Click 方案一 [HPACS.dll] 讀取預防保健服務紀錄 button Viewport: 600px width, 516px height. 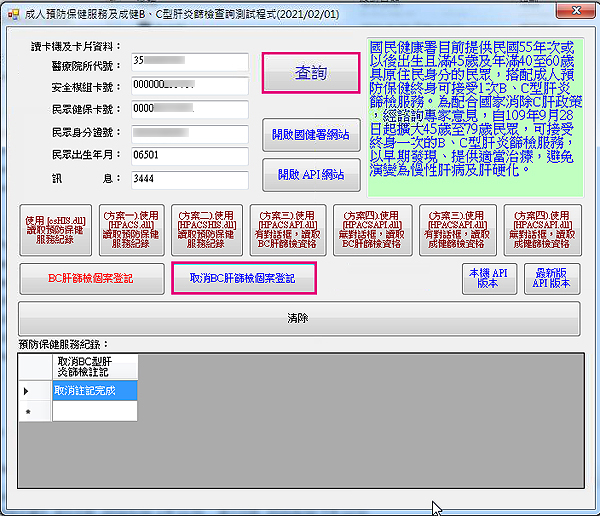pos(131,229)
